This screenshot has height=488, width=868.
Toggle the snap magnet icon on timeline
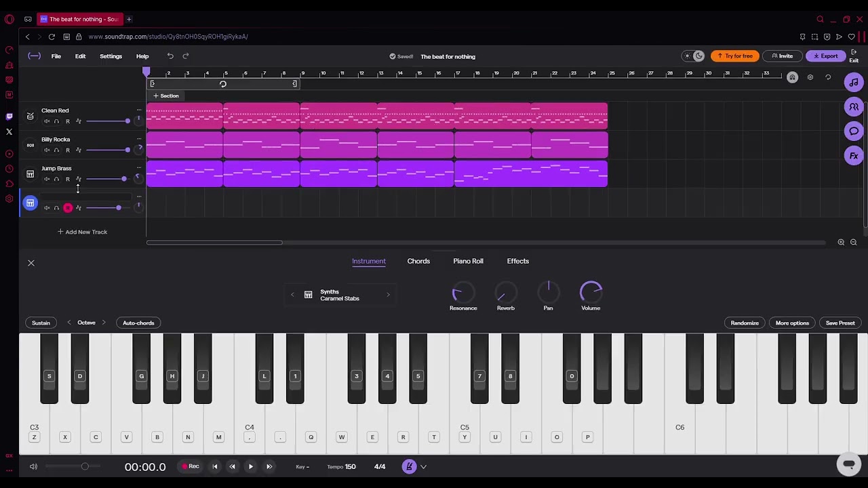pyautogui.click(x=792, y=77)
